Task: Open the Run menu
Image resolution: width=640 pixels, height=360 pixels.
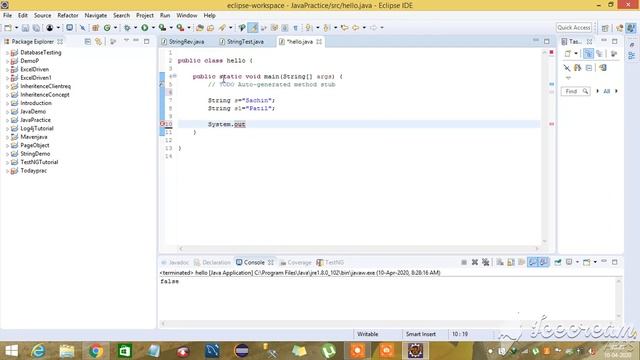Action: (x=165, y=15)
